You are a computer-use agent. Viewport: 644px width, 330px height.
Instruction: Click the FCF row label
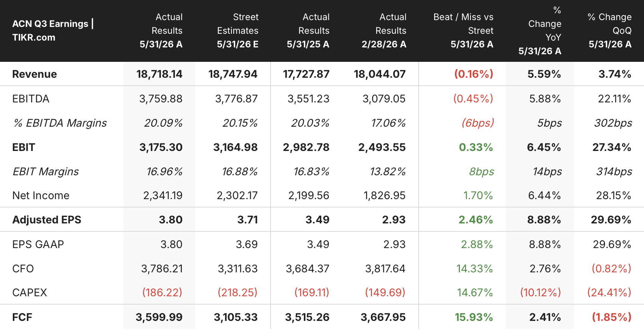click(22, 317)
